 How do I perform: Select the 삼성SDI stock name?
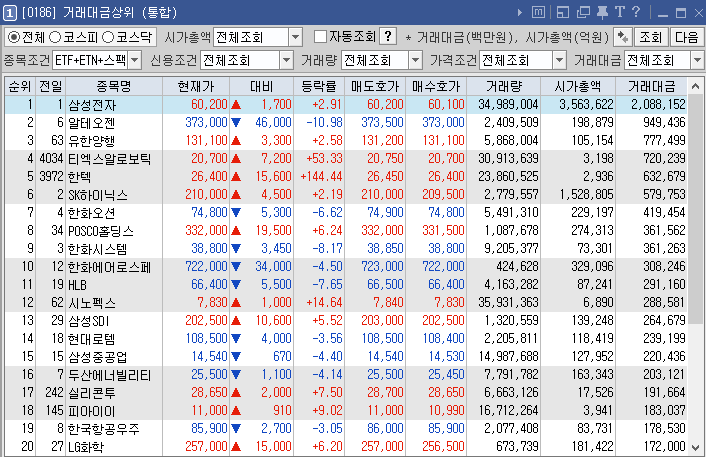coord(89,321)
